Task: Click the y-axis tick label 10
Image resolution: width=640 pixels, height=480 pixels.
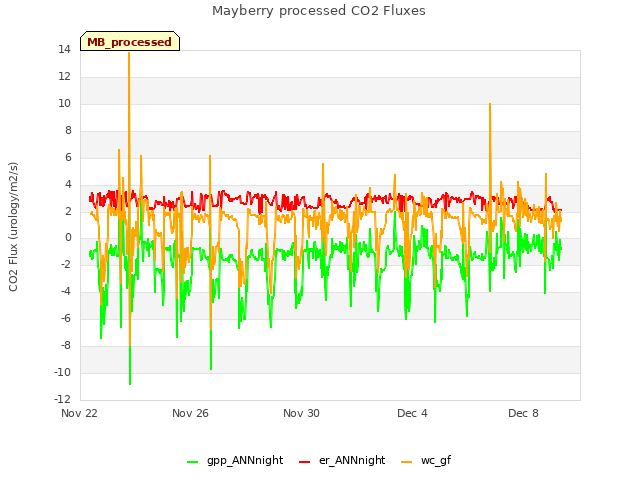Action: pos(64,103)
